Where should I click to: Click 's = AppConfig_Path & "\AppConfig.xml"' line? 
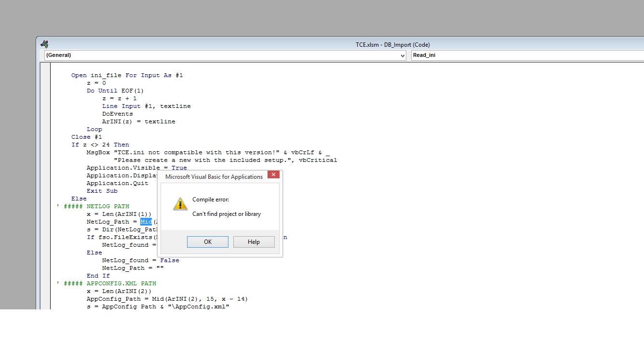(x=158, y=307)
